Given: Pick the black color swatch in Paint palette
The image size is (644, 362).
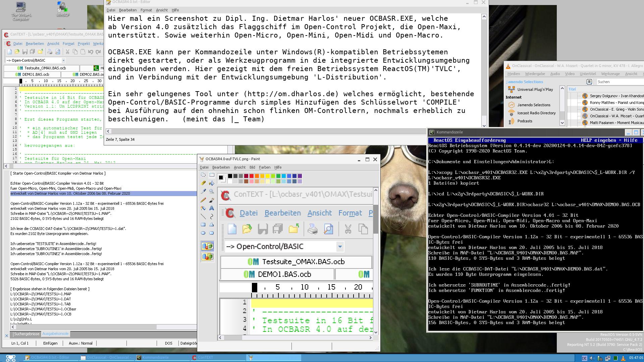Looking at the screenshot, I should click(230, 176).
